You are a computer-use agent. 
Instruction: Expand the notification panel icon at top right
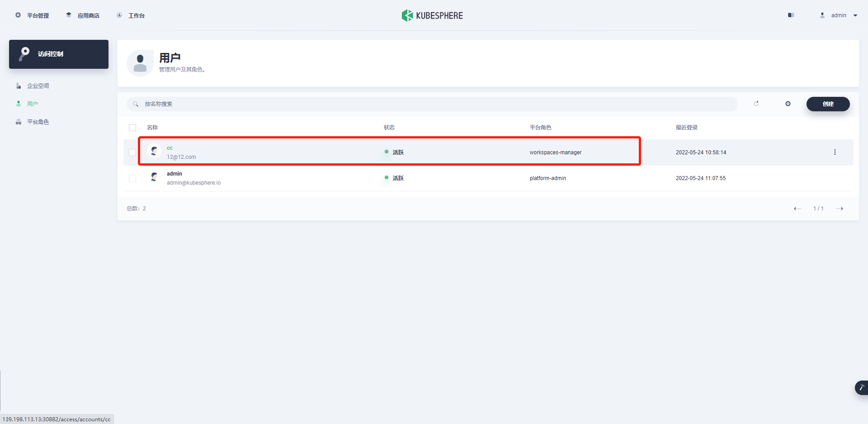click(x=791, y=15)
